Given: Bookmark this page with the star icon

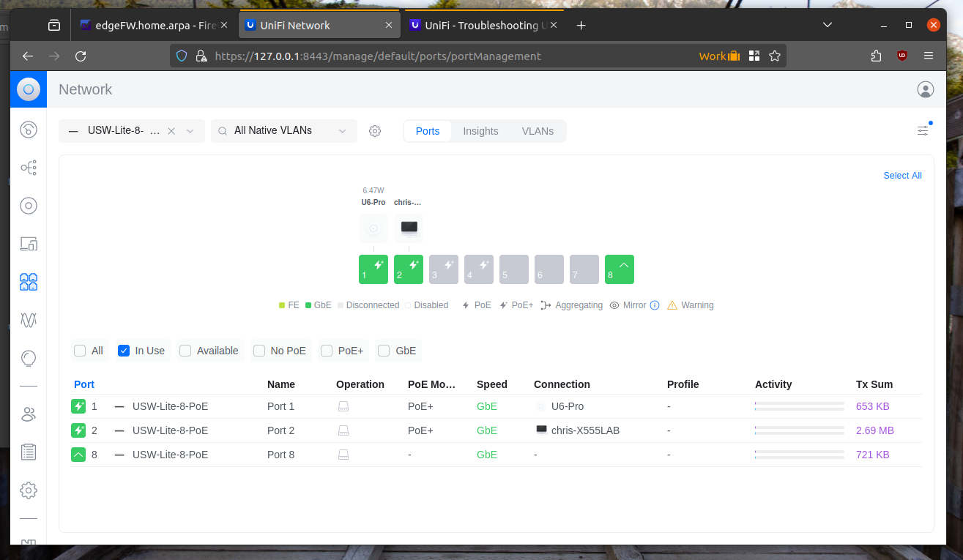Looking at the screenshot, I should pos(775,56).
